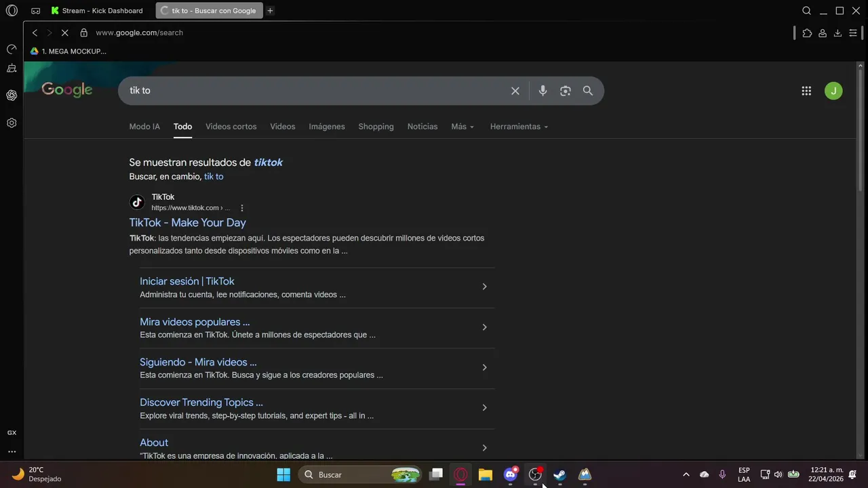Open chevron beside the About sitelink
This screenshot has width=868, height=488.
(484, 448)
